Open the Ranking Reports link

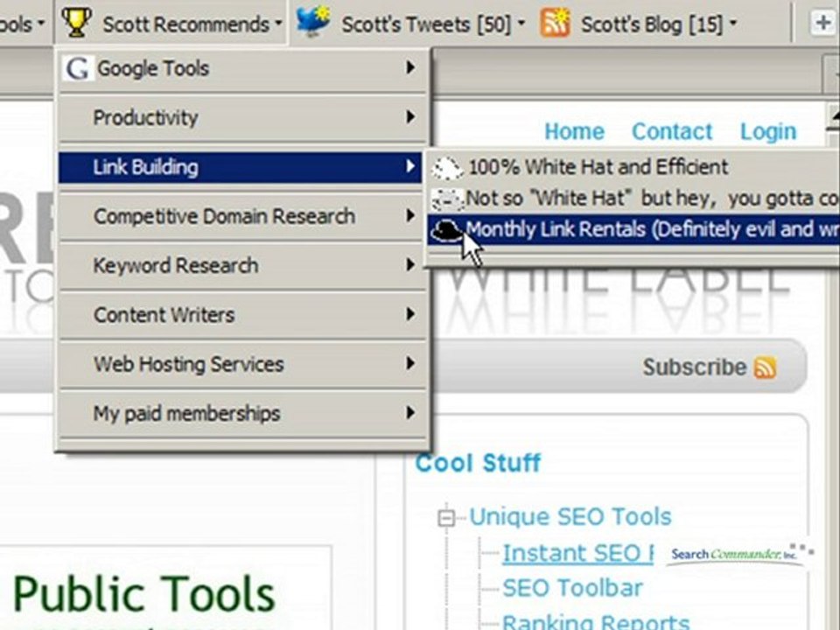596,621
